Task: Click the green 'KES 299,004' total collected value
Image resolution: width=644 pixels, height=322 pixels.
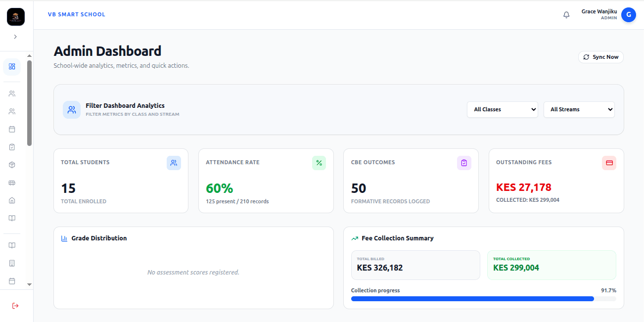Action: pyautogui.click(x=516, y=268)
